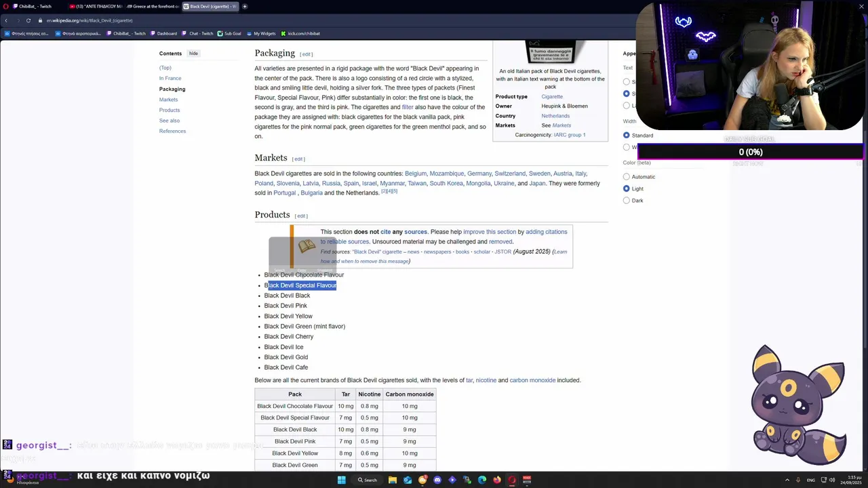868x488 pixels.
Task: Click the Nicotine table column header
Action: 370,394
